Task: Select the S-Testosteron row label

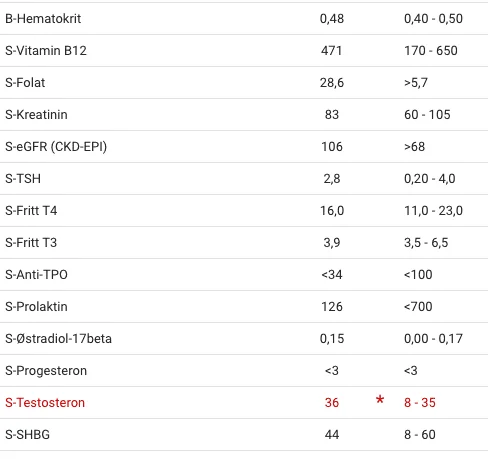Action: click(45, 403)
